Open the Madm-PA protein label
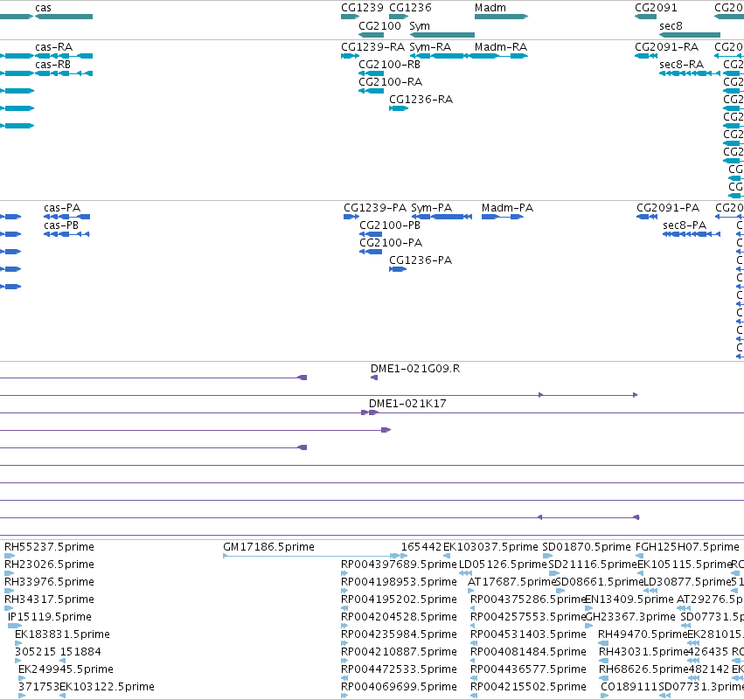Screen dimensions: 744x700 (507, 208)
